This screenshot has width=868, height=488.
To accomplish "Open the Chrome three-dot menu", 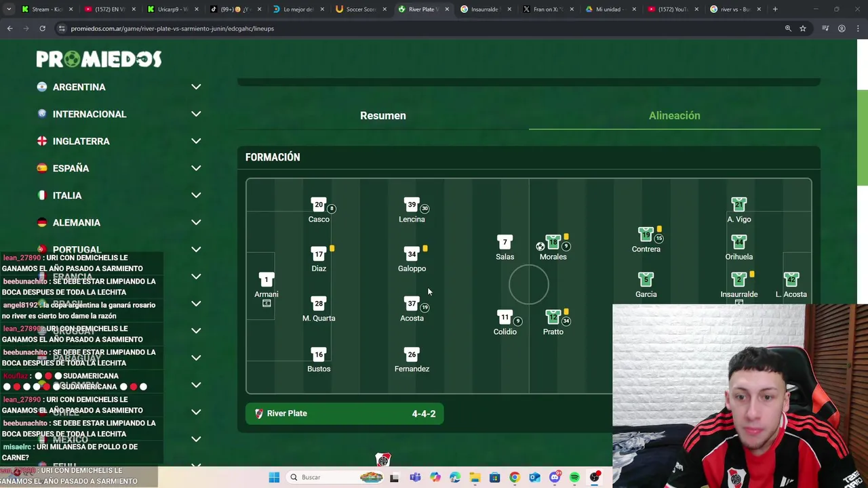I will coord(859,28).
